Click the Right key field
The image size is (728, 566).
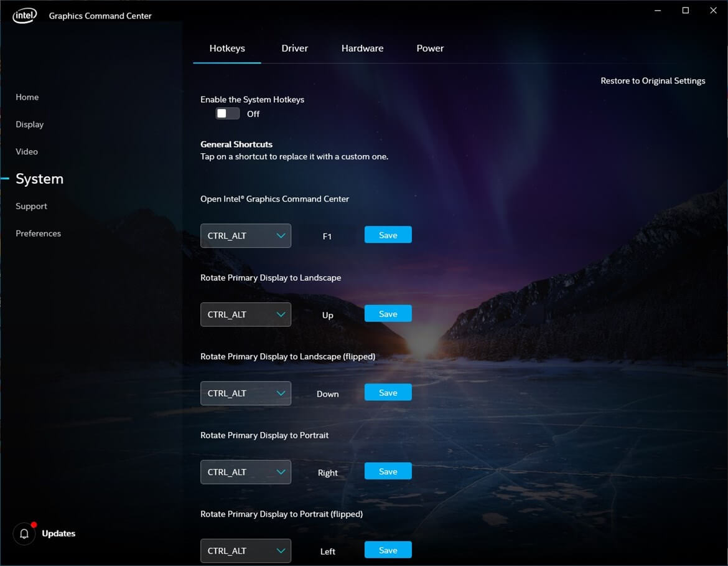[327, 473]
